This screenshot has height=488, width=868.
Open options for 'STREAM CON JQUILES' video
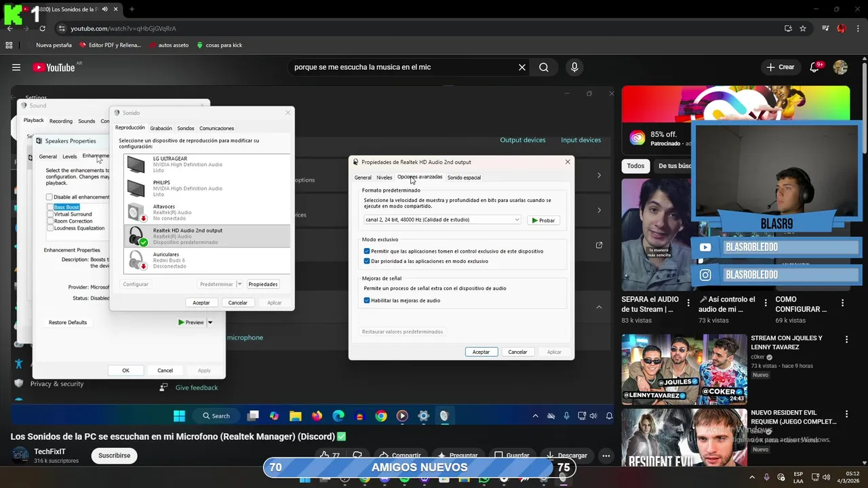(x=846, y=339)
